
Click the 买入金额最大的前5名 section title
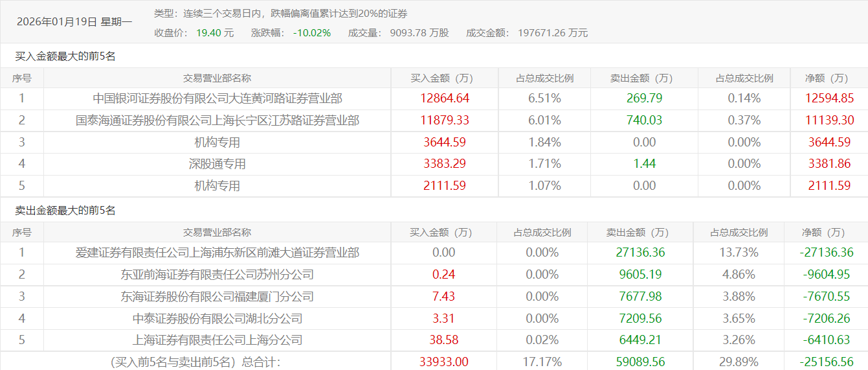pos(65,56)
